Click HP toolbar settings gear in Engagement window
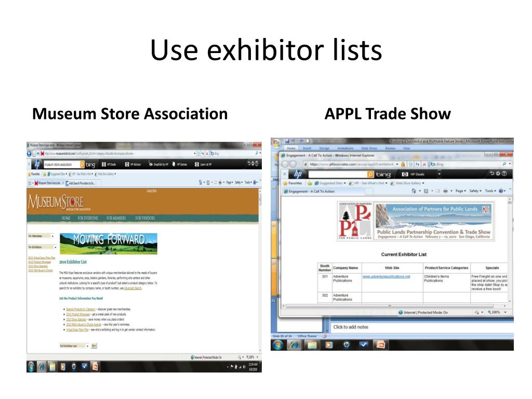The image size is (532, 399). click(498, 174)
